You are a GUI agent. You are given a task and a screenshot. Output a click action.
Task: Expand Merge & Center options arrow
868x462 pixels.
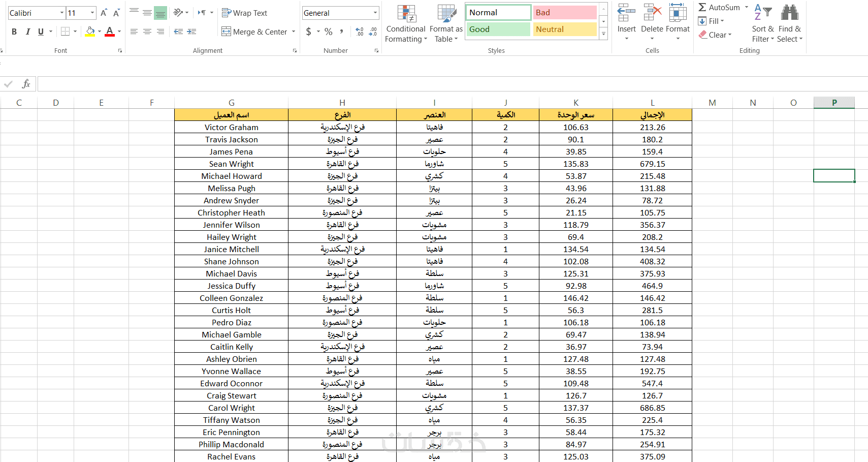coord(294,32)
